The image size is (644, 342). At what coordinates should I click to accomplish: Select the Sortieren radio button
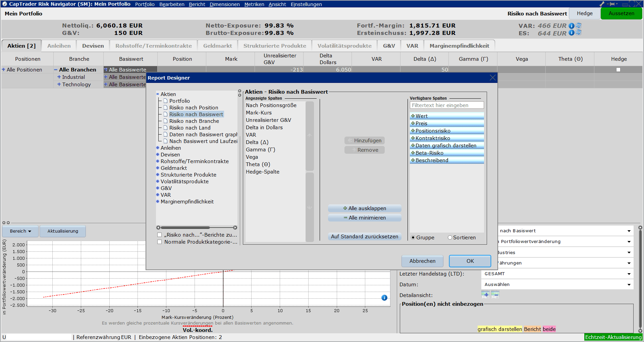450,238
